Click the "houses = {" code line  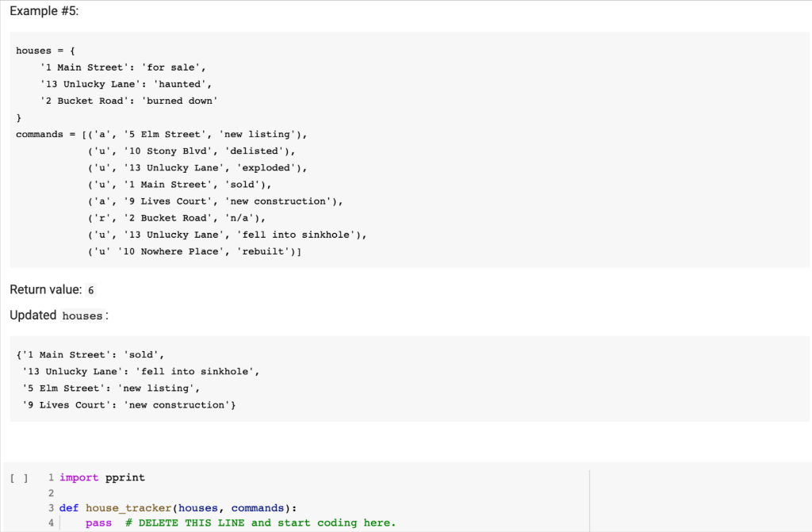click(x=45, y=51)
